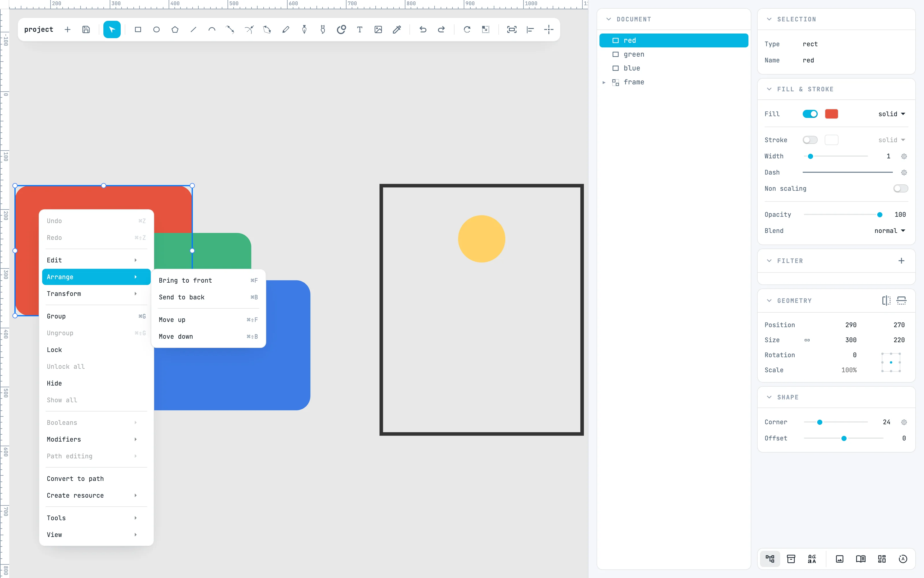Open the document tree panel icon at bottom
The width and height of the screenshot is (924, 578).
click(x=770, y=559)
